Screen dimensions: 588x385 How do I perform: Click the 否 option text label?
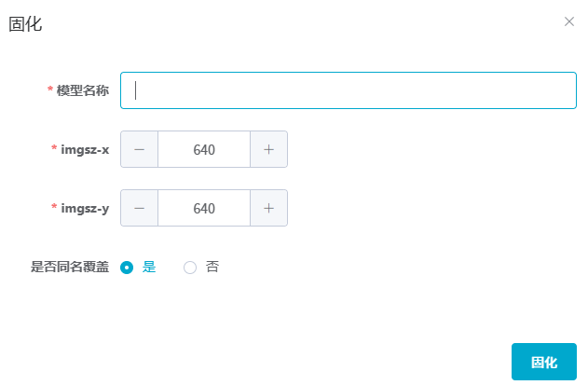click(212, 268)
